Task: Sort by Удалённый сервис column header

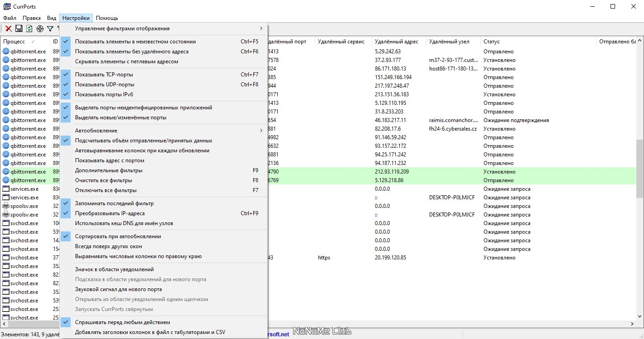Action: point(343,42)
